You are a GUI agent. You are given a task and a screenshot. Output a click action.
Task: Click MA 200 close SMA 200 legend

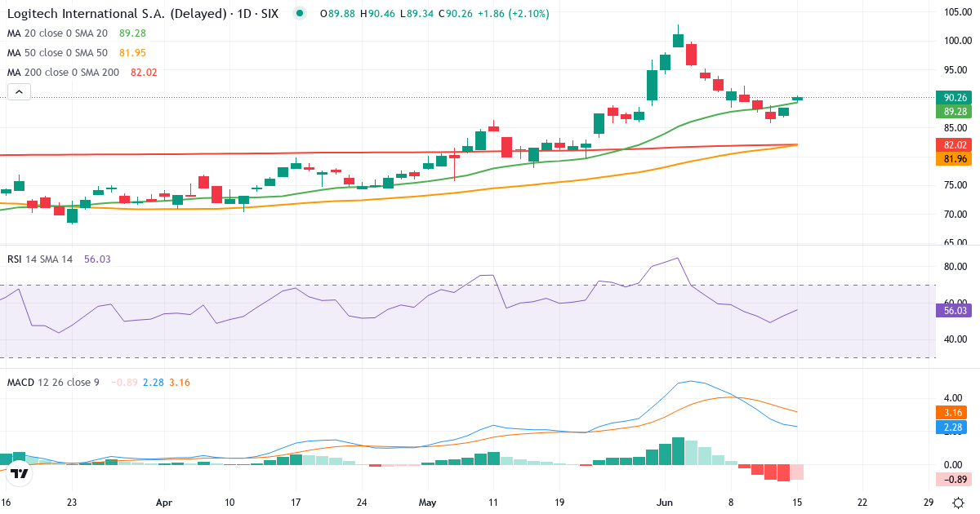point(63,73)
